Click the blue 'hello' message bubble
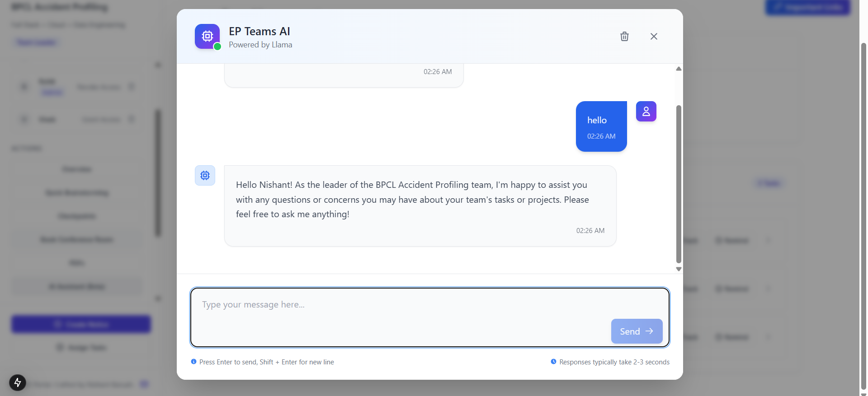The height and width of the screenshot is (396, 868). point(601,126)
